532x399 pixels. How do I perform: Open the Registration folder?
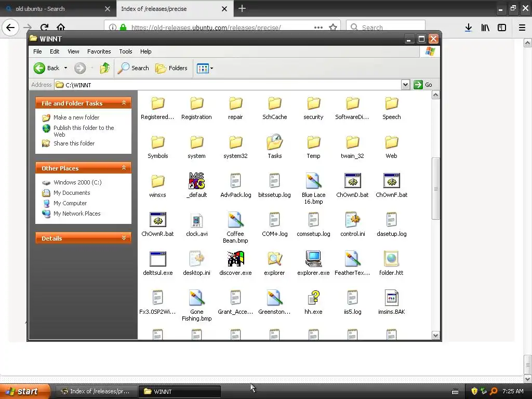(196, 108)
